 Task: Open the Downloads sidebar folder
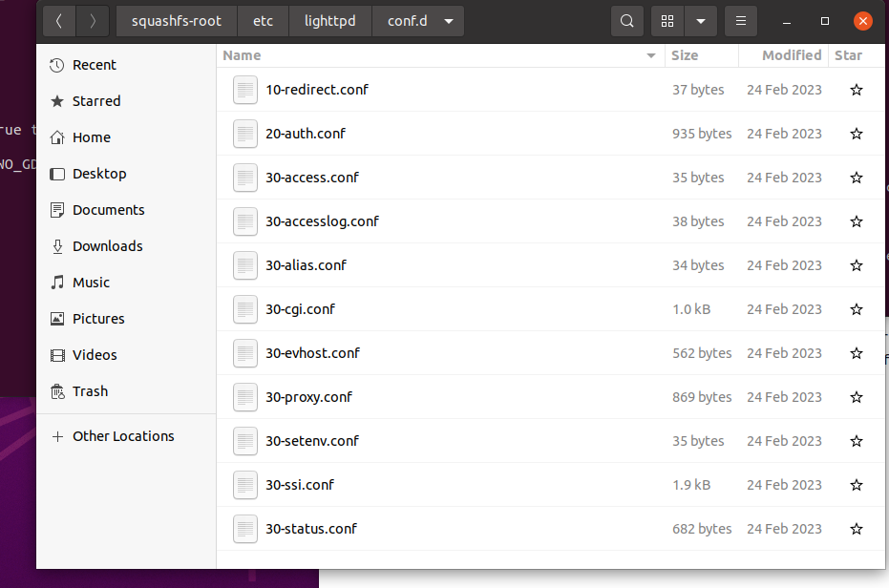(x=107, y=246)
